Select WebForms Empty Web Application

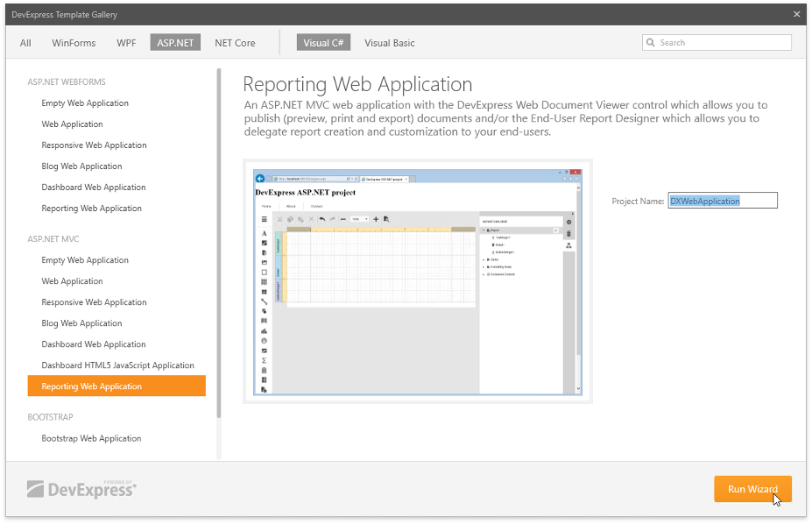tap(85, 103)
